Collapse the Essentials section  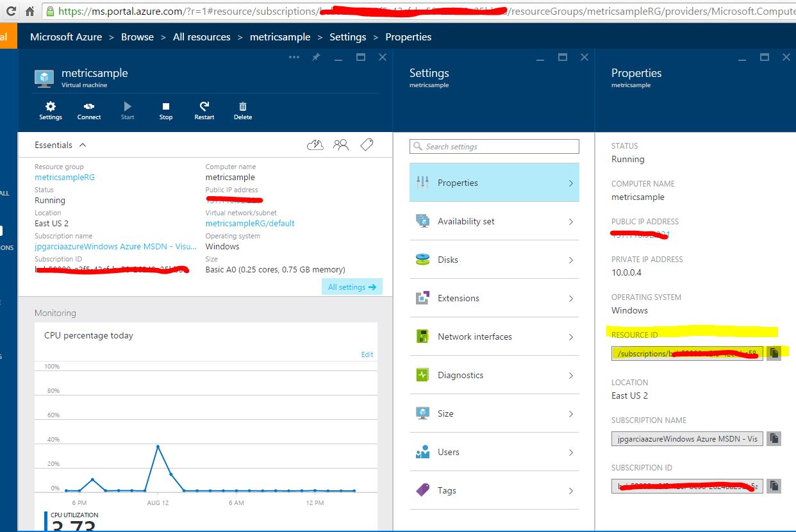83,145
